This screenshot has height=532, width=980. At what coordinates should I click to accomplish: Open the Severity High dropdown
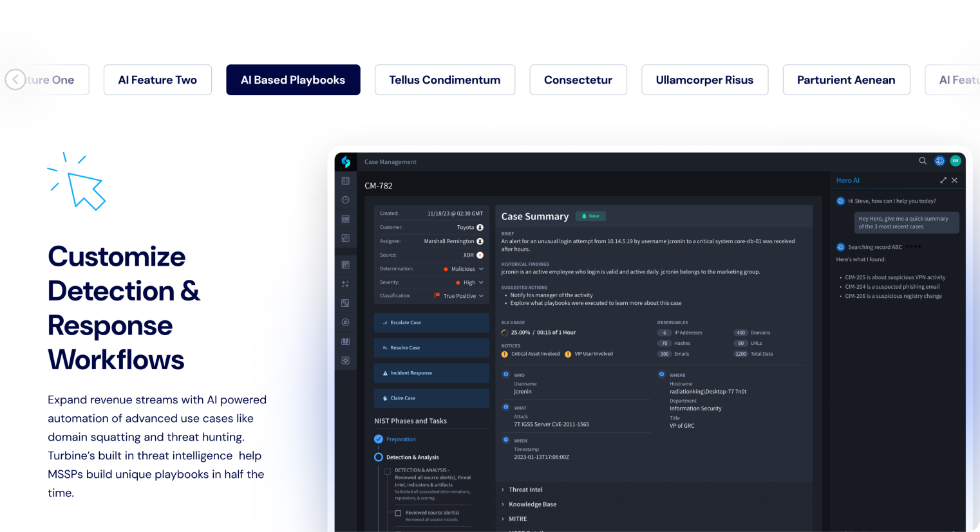(x=469, y=282)
